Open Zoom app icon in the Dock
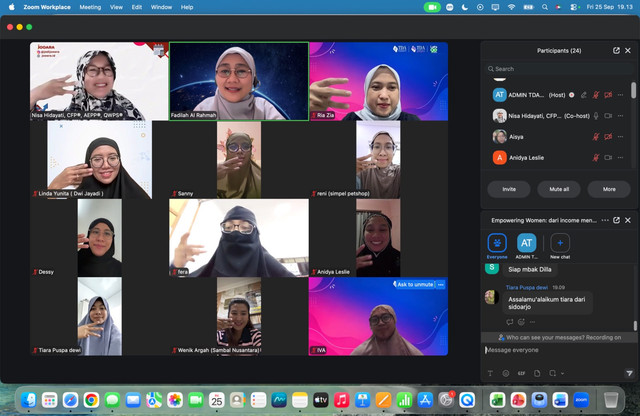 [x=581, y=400]
